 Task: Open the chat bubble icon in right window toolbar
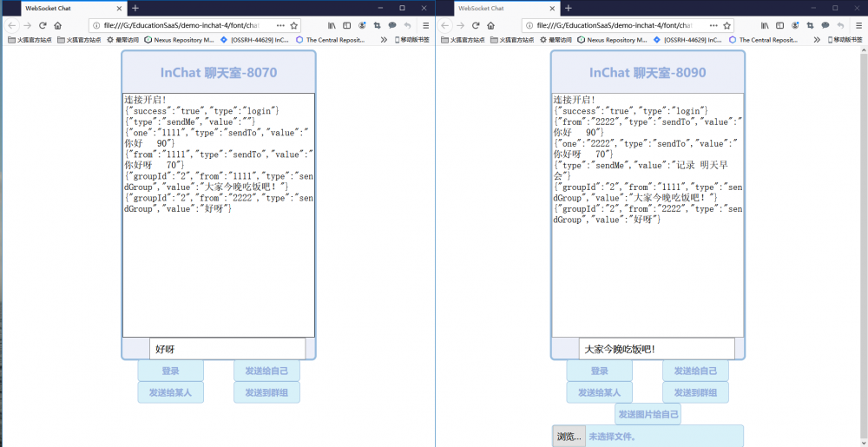click(x=825, y=25)
